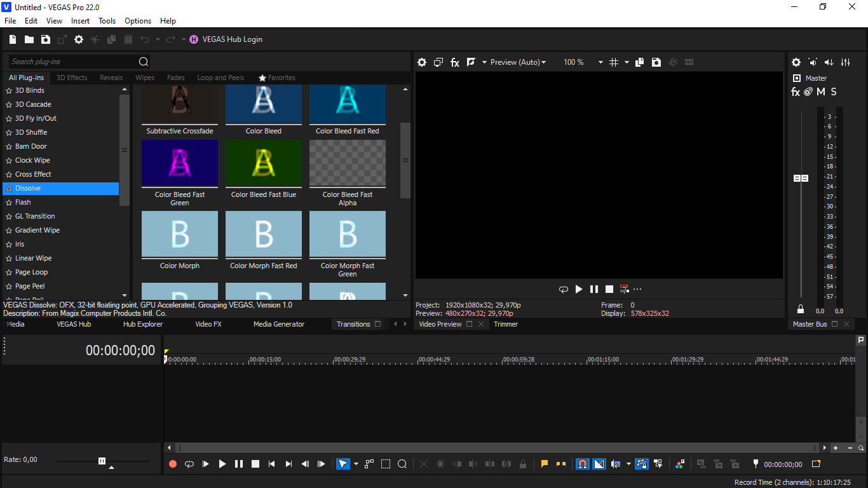Open the Insert menu
868x488 pixels.
pyautogui.click(x=80, y=21)
